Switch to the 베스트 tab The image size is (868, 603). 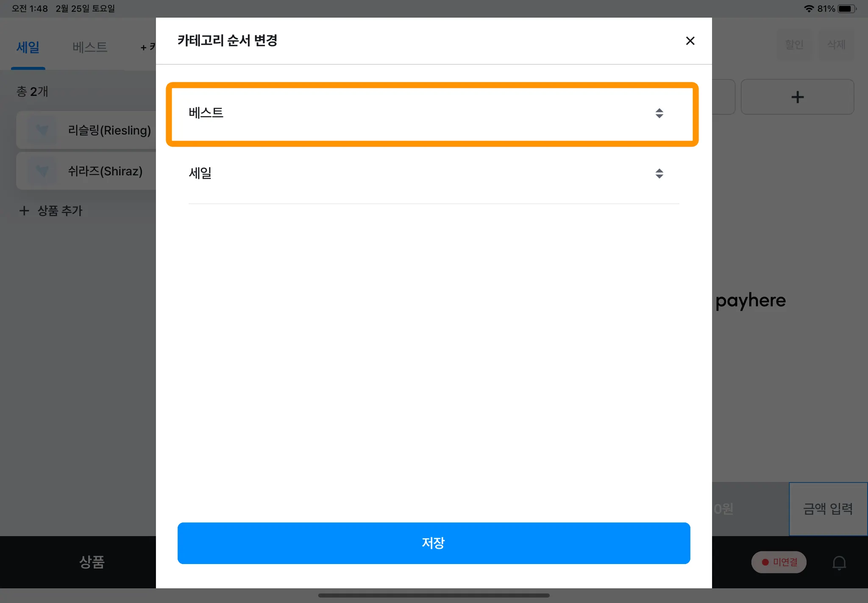click(90, 47)
